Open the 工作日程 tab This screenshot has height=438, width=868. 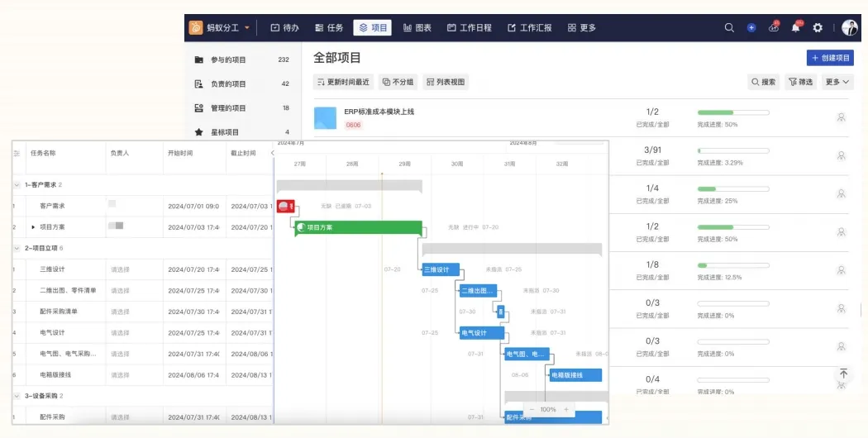(470, 27)
